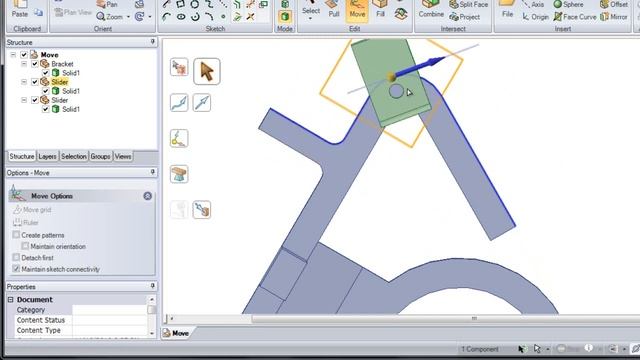The image size is (640, 360).
Task: Click the Sphere insert tool
Action: 568,4
